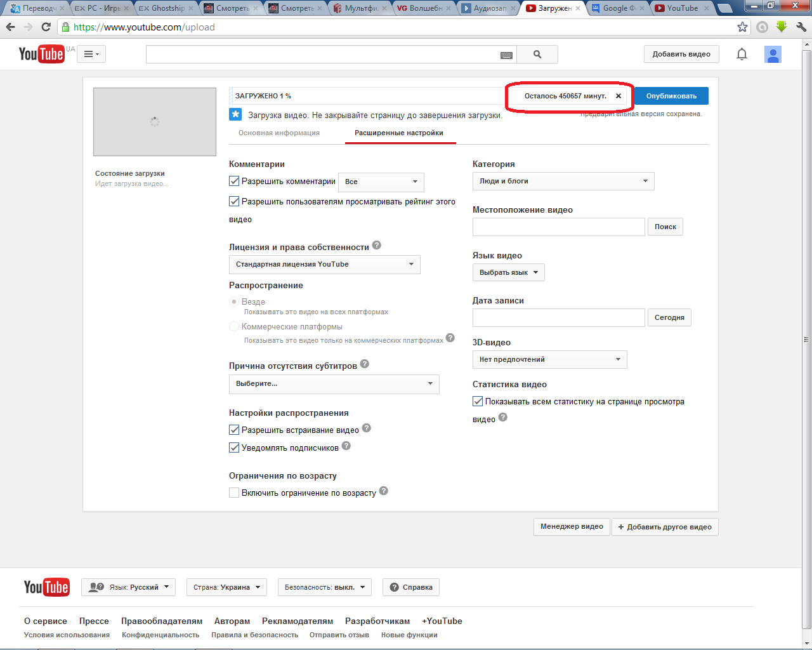Click the YouTube logo in the header
The height and width of the screenshot is (650, 812).
click(41, 54)
